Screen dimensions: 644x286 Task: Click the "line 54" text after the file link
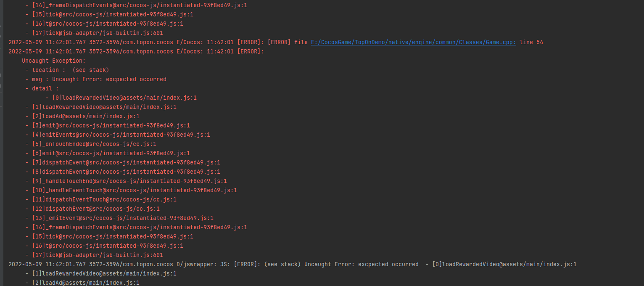[x=531, y=42]
